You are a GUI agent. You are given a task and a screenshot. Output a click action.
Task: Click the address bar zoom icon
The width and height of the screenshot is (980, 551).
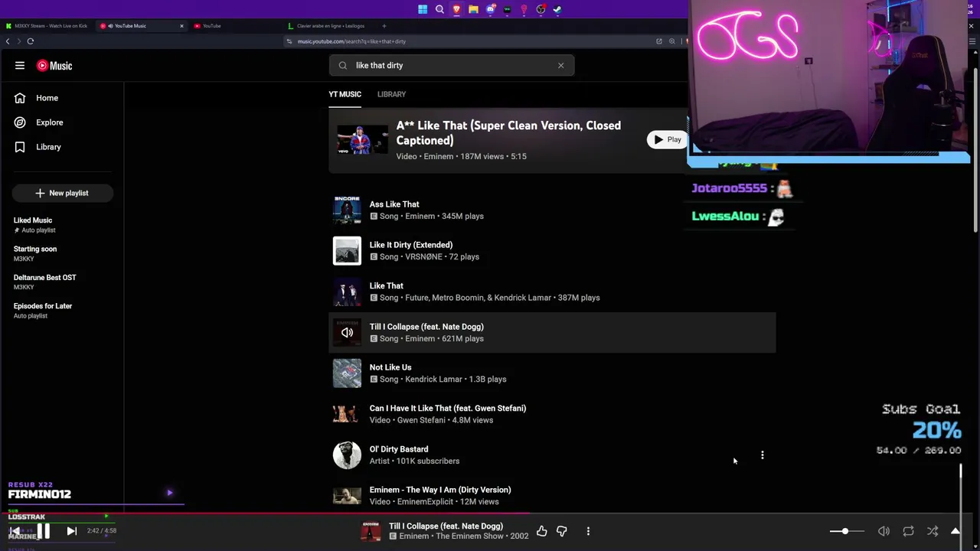coord(671,41)
